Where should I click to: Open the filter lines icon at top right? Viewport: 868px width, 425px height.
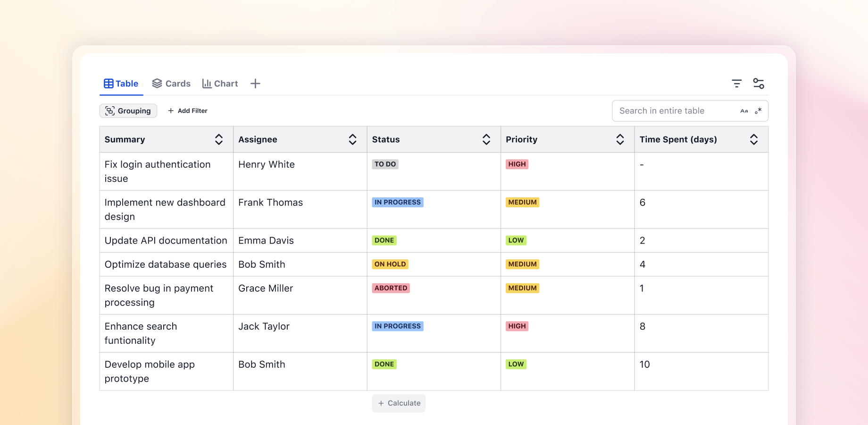click(x=736, y=84)
